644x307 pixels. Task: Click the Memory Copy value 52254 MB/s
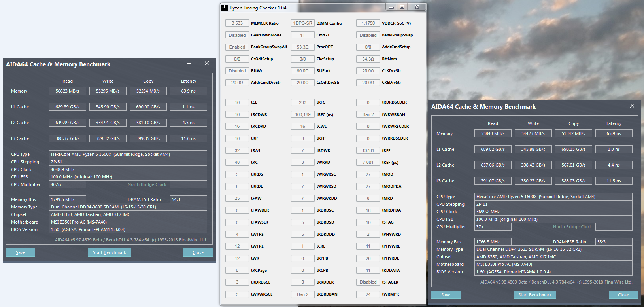pyautogui.click(x=148, y=91)
